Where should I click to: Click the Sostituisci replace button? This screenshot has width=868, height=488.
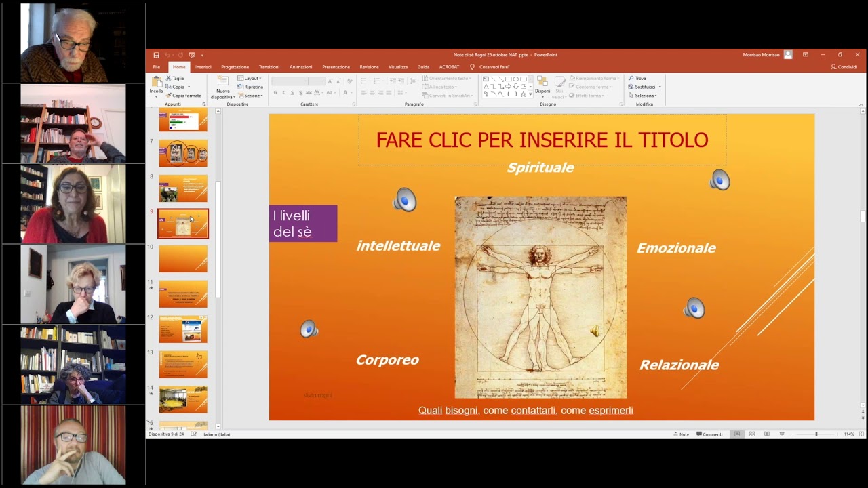point(642,87)
